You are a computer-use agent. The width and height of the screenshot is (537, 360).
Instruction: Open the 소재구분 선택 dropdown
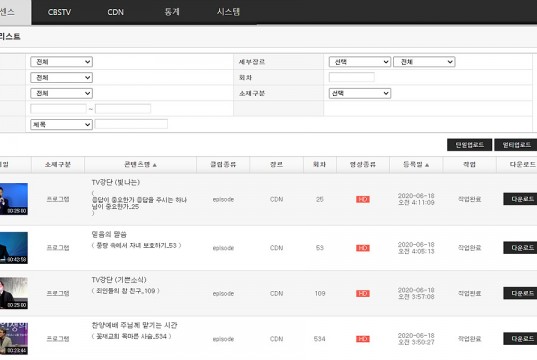pos(360,93)
